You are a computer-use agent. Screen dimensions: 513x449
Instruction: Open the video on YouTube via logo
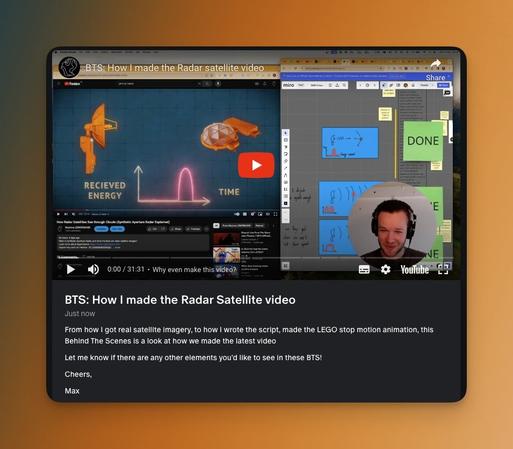pyautogui.click(x=415, y=269)
